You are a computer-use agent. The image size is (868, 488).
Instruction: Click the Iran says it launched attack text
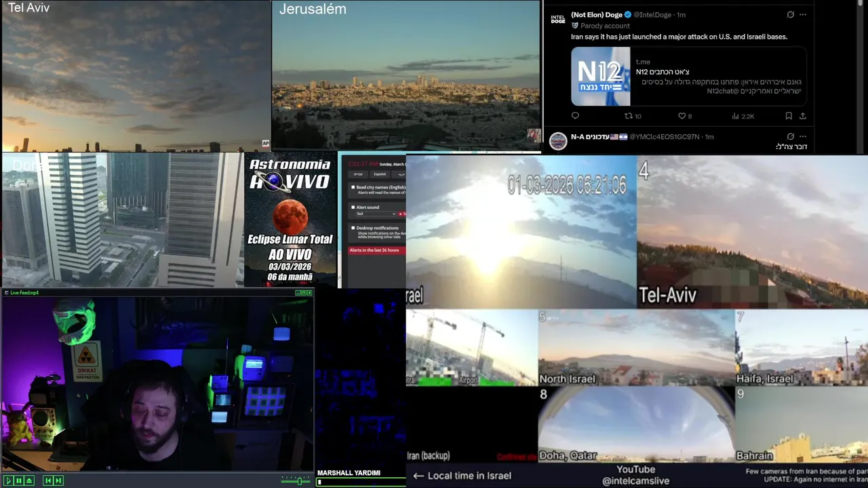[679, 37]
